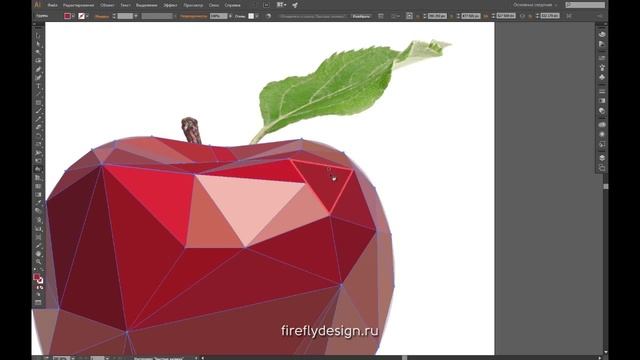The height and width of the screenshot is (360, 640).
Task: Toggle constrain width and height proportions link
Action: click(522, 16)
